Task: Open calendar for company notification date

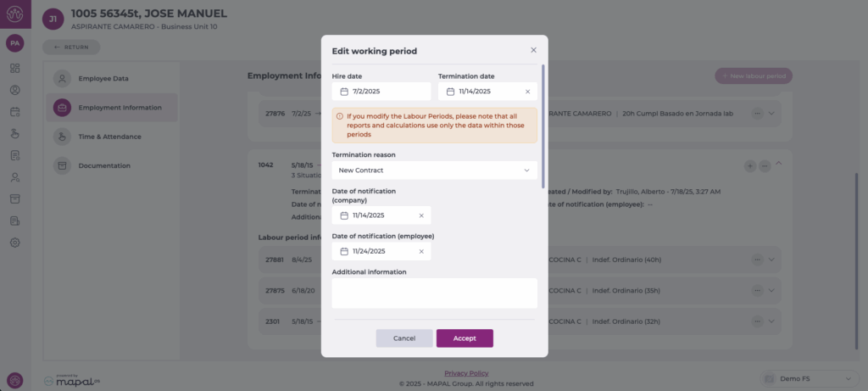Action: click(344, 215)
